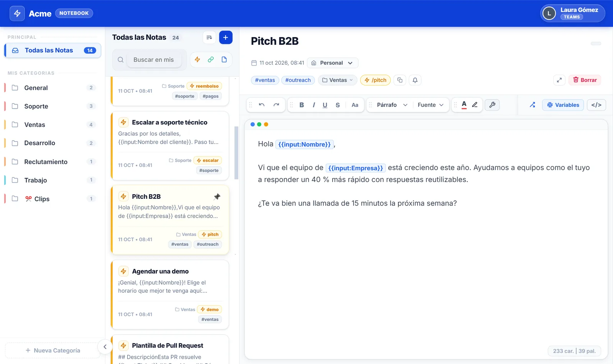Click the Aa text case icon
The height and width of the screenshot is (364, 613).
click(355, 105)
